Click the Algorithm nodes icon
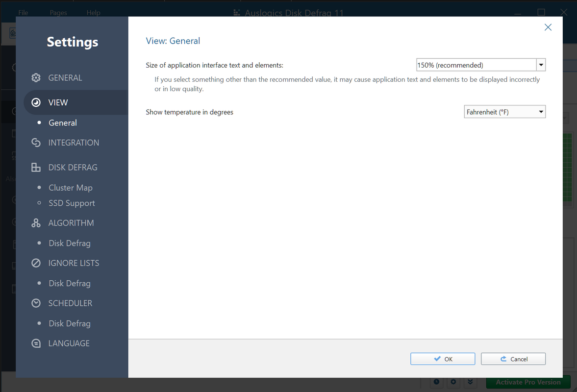The height and width of the screenshot is (392, 577). [36, 223]
